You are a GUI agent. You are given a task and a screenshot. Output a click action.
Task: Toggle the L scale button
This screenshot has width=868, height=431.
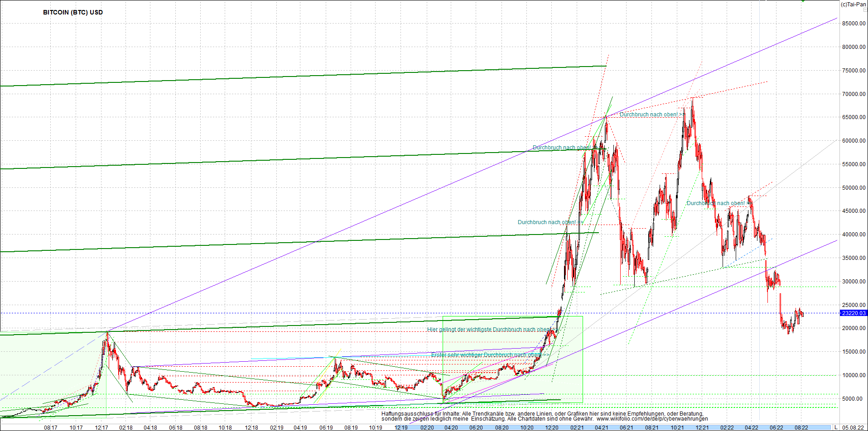(836, 427)
